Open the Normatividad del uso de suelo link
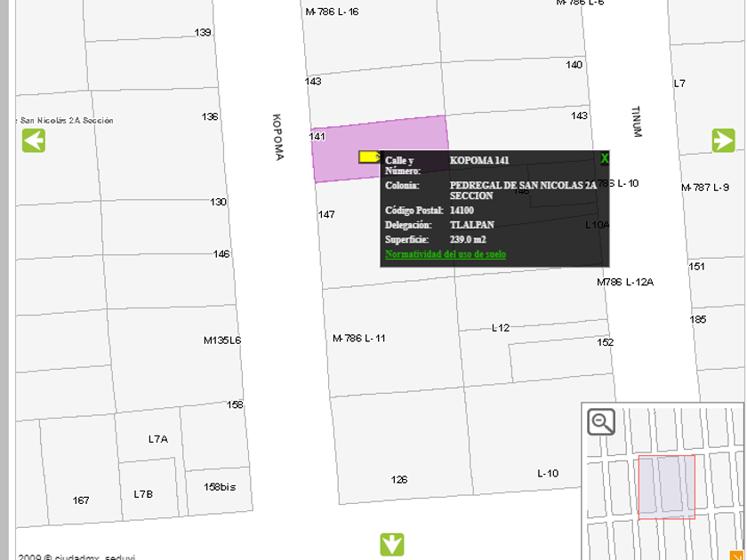 [x=446, y=254]
